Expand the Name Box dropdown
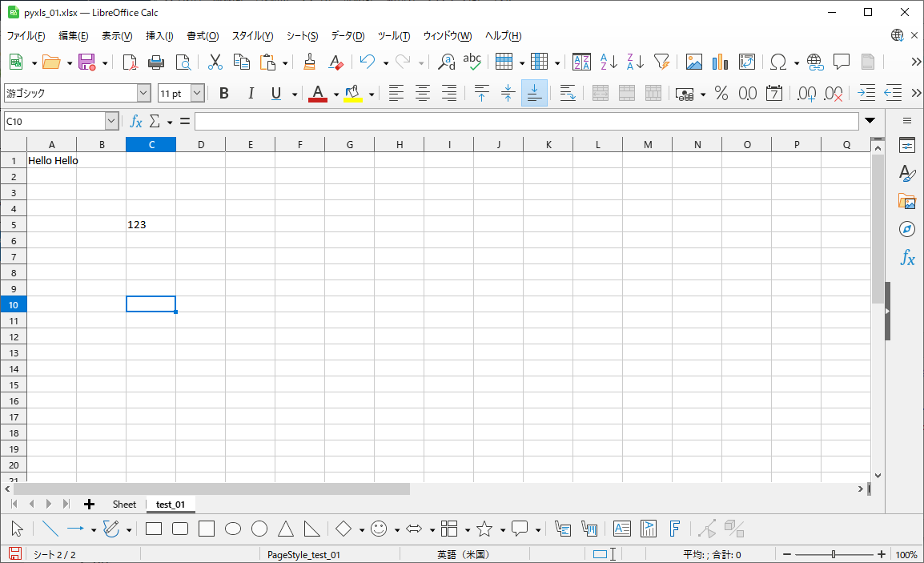924x563 pixels. pos(111,121)
